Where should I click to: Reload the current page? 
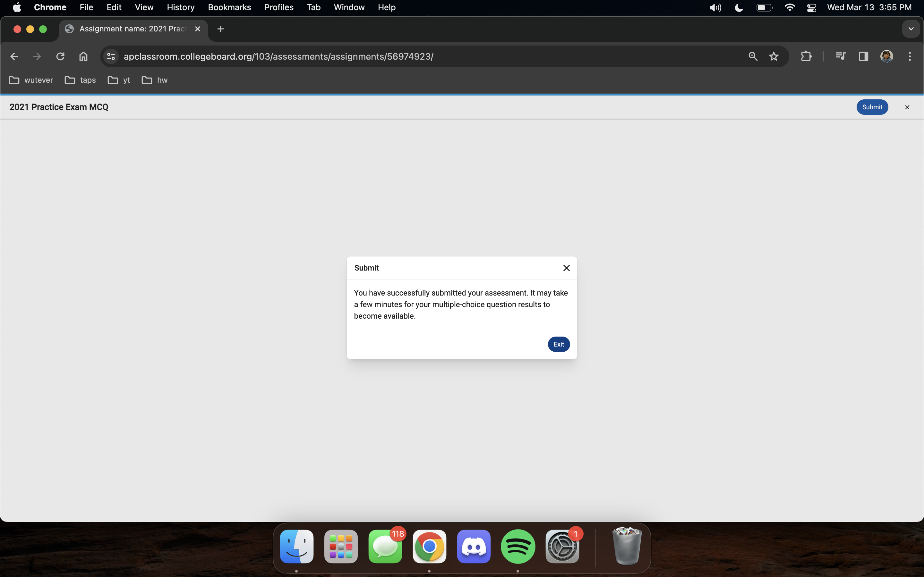tap(60, 56)
